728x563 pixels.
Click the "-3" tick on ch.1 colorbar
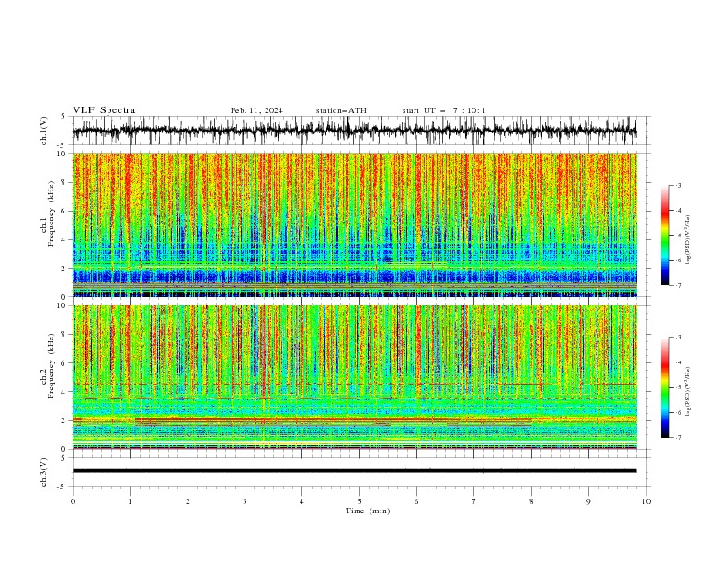678,185
